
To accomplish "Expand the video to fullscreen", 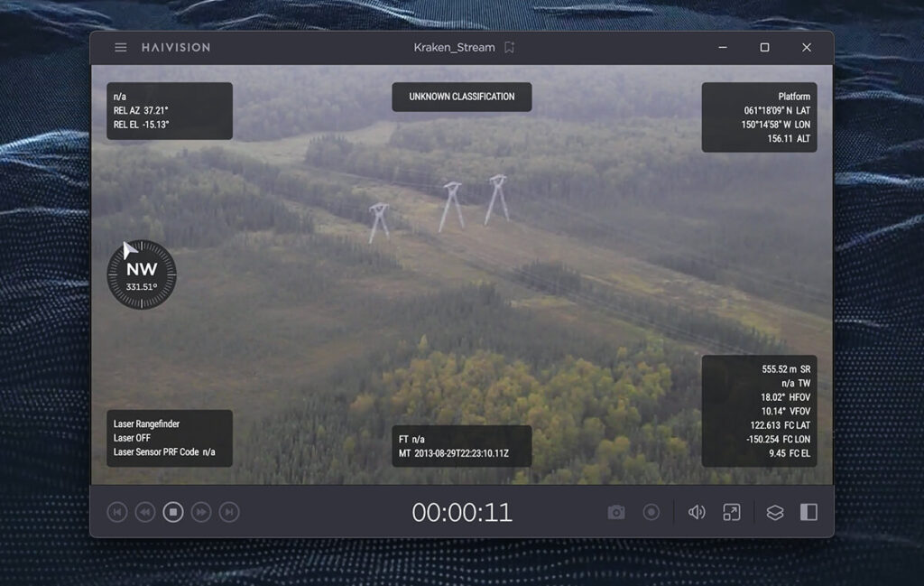I will point(731,512).
